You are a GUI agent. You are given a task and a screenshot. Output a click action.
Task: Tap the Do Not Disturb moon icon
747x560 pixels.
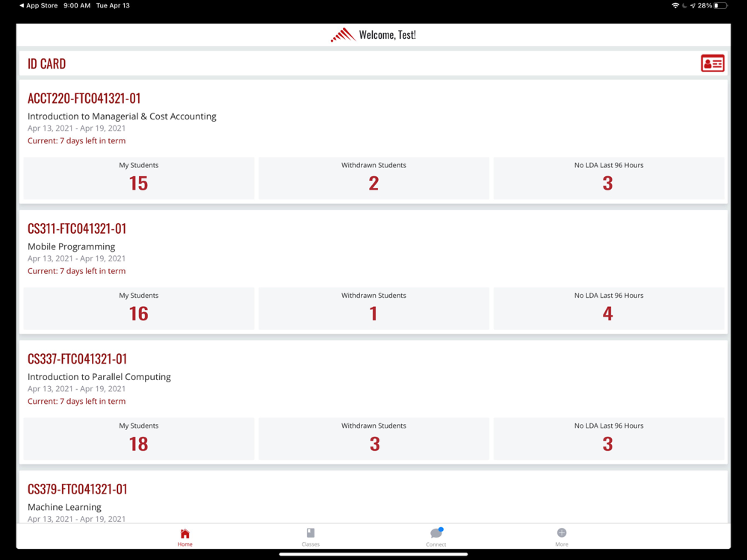tap(684, 6)
